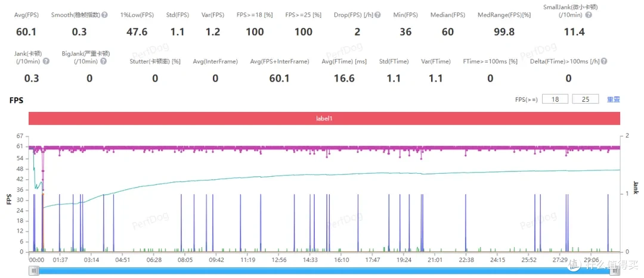Click the 06:28 time axis label
Screen dimensions: 644x278
click(154, 260)
